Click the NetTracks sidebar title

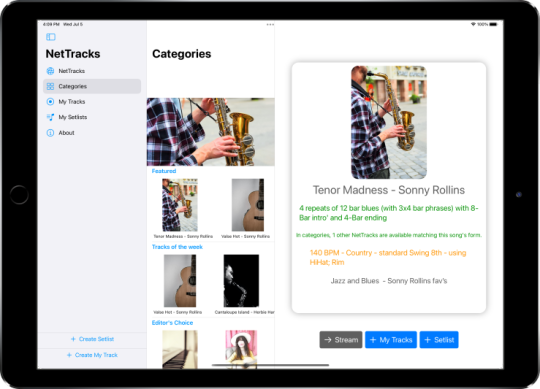point(73,54)
